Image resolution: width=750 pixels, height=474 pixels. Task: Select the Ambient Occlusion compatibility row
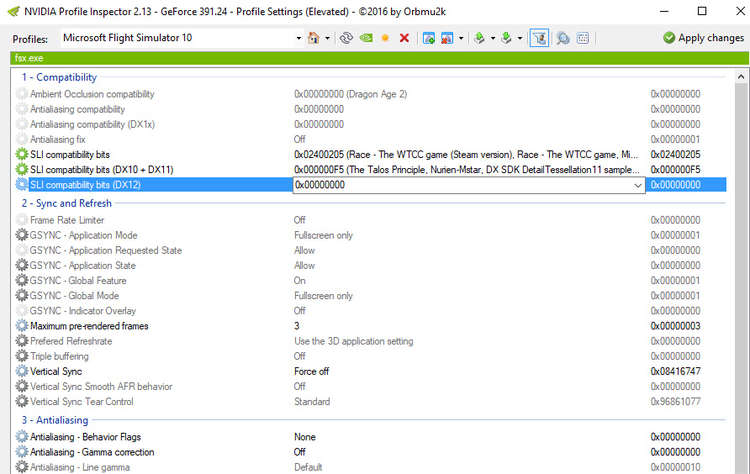coord(371,94)
